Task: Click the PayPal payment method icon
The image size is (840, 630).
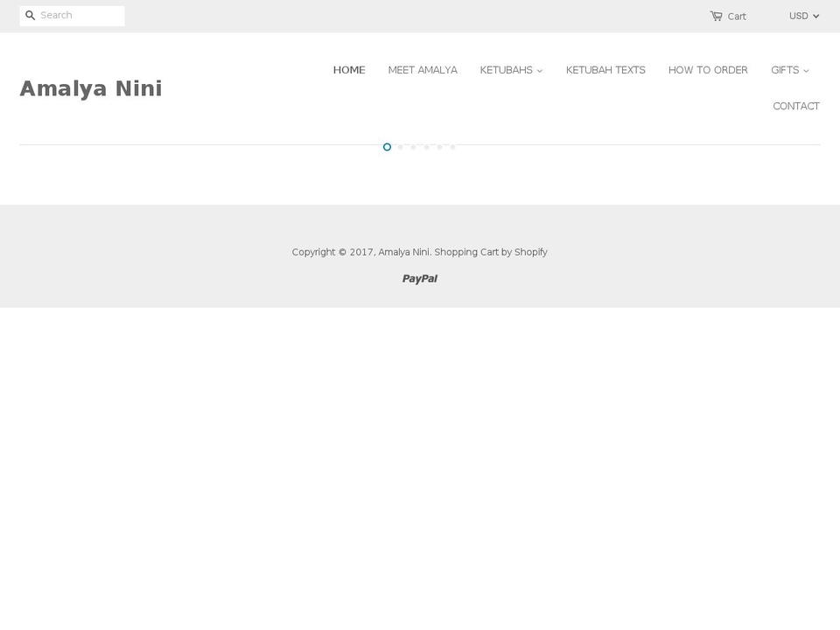Action: [420, 278]
